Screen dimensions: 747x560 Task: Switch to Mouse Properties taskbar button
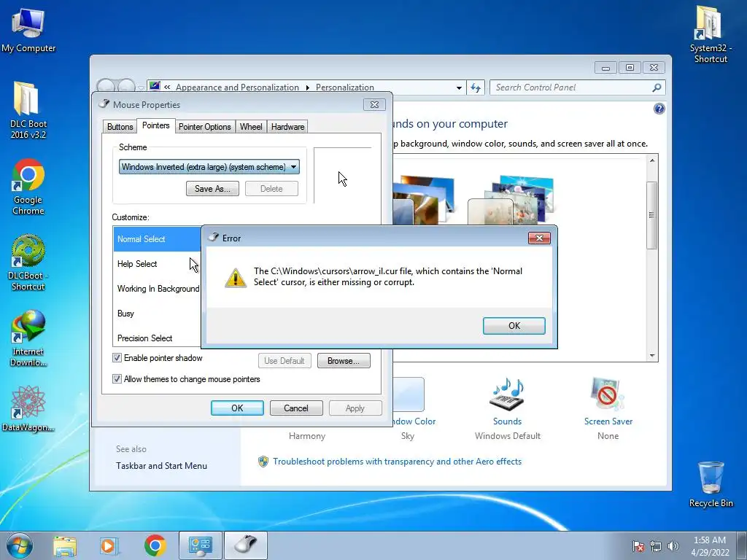tap(245, 545)
